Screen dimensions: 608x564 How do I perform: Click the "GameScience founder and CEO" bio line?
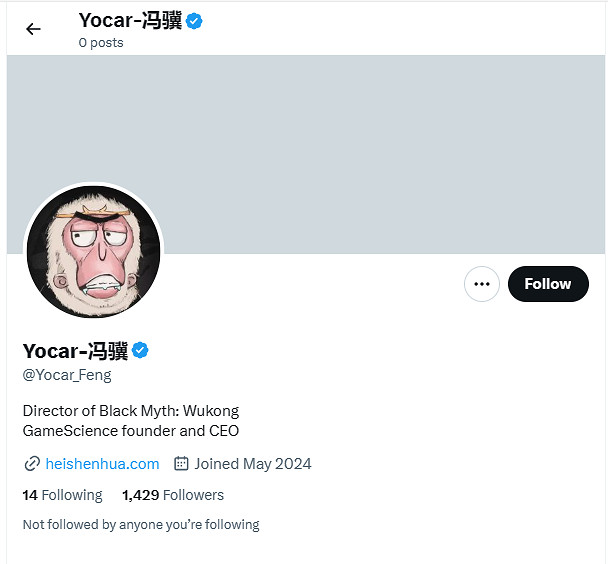131,431
